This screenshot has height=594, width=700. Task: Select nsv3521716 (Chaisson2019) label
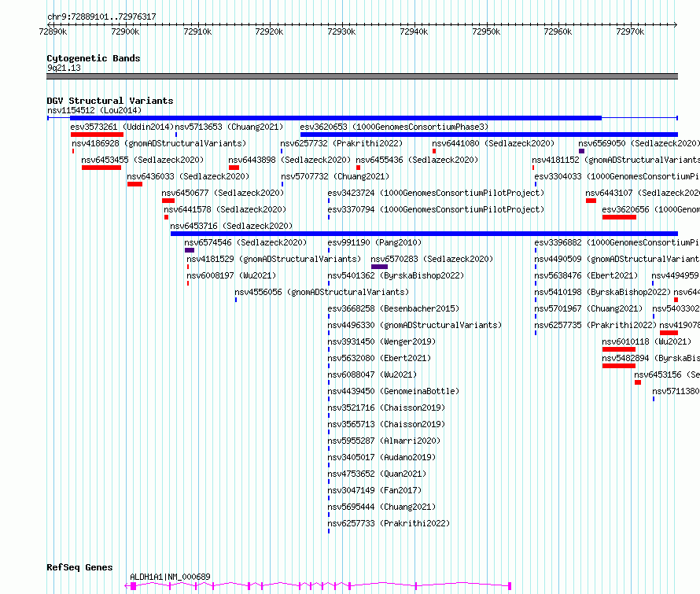click(x=386, y=408)
